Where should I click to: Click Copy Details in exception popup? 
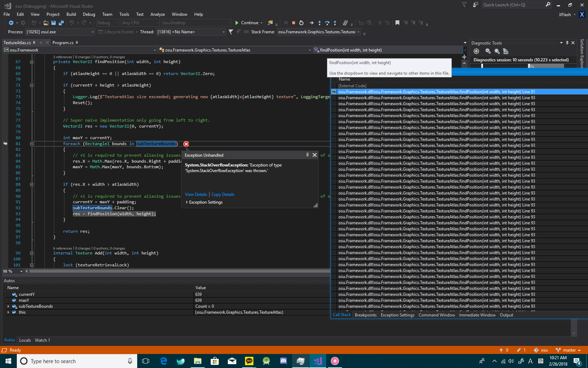click(x=223, y=194)
